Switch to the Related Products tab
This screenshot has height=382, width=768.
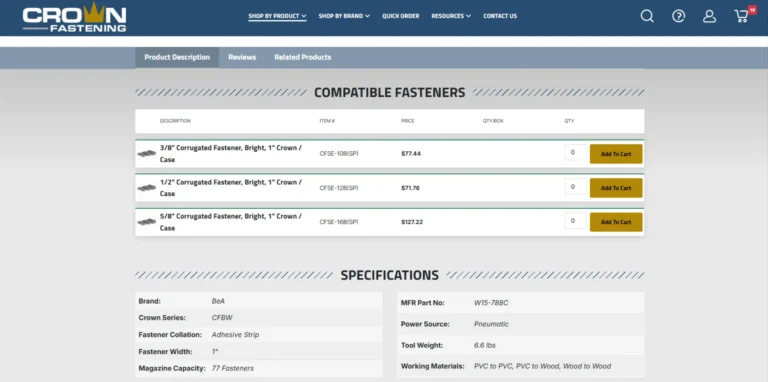click(303, 57)
